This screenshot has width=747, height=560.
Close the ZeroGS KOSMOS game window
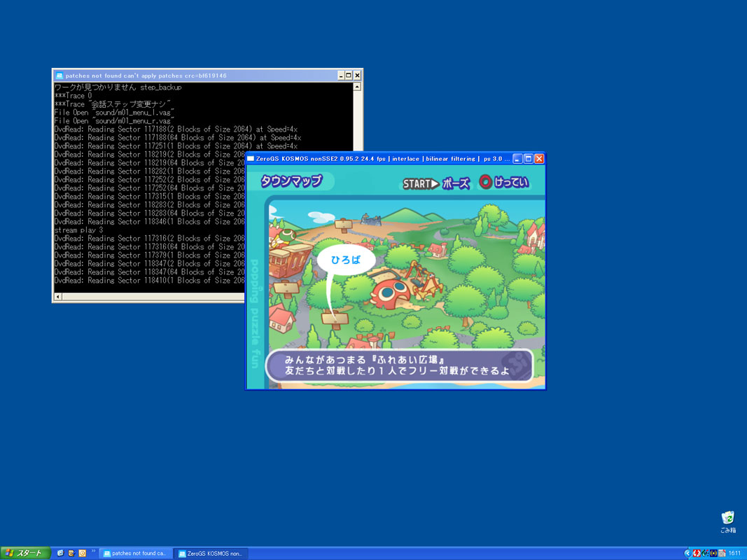pos(539,159)
